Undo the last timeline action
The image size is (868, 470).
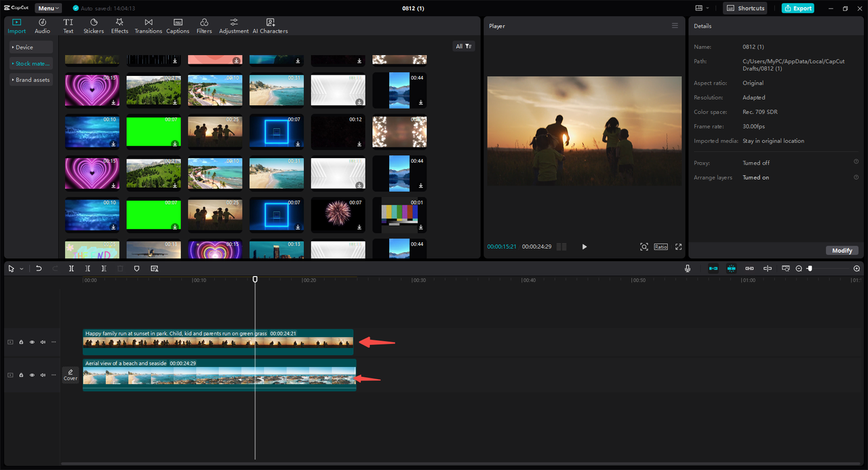pos(39,269)
